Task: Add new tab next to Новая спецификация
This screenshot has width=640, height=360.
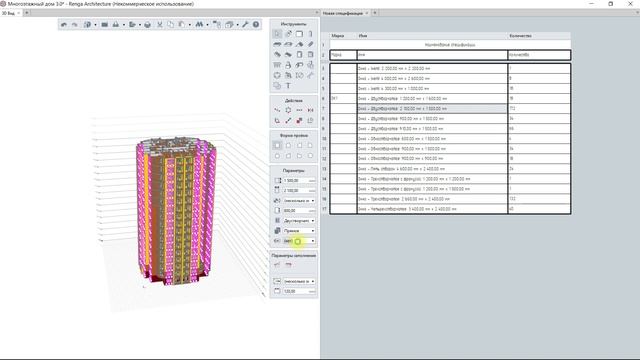Action: pyautogui.click(x=375, y=13)
